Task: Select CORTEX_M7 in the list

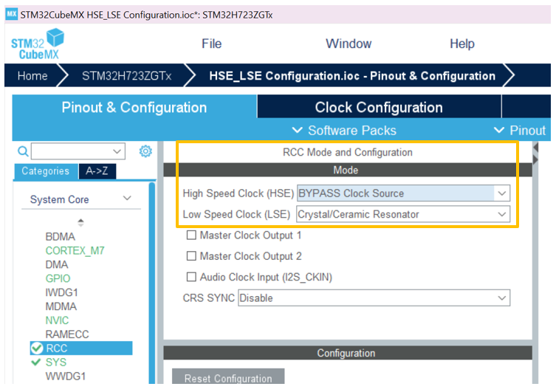Action: coord(75,250)
